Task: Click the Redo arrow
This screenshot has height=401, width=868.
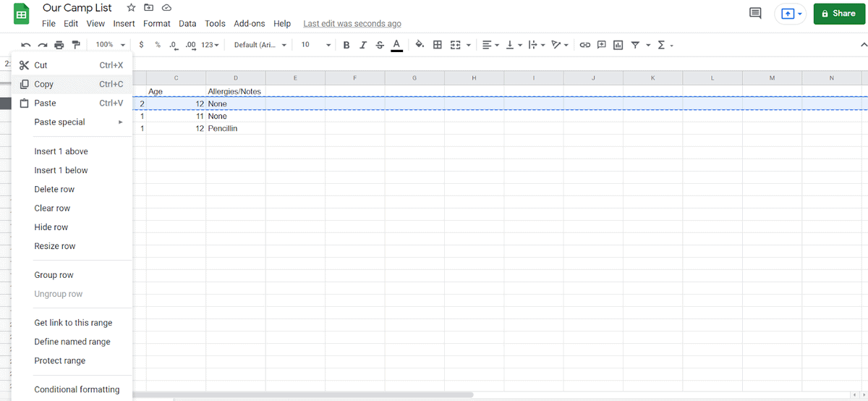Action: [x=43, y=45]
